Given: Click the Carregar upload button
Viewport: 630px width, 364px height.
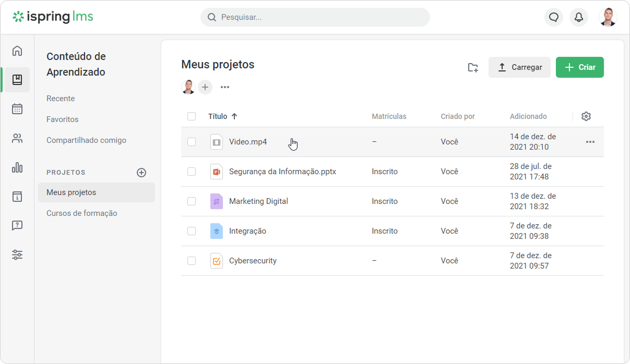Looking at the screenshot, I should pos(519,67).
